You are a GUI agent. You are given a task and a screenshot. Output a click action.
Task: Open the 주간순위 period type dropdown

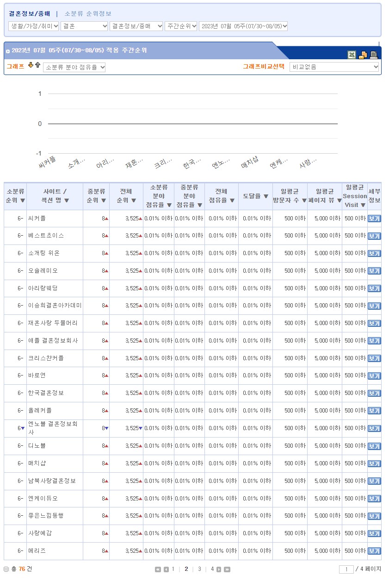coord(181,26)
